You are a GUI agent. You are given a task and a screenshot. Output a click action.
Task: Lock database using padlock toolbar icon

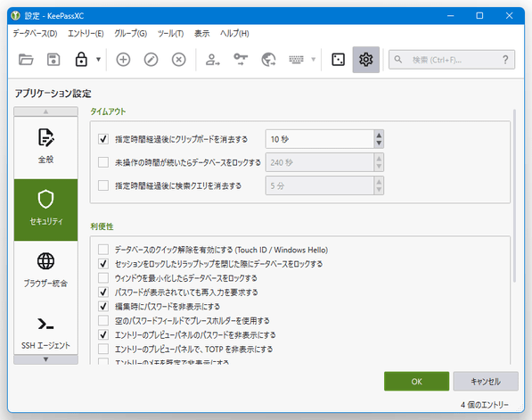81,60
